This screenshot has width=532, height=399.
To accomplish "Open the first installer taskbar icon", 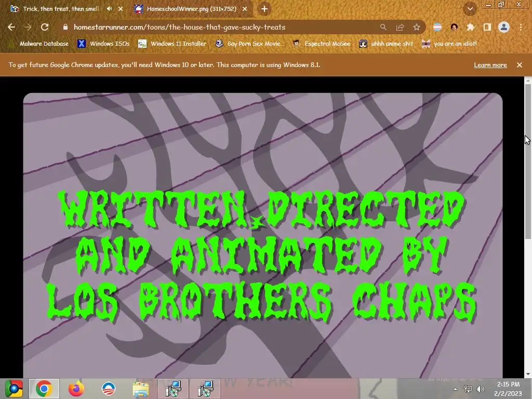I will [173, 389].
